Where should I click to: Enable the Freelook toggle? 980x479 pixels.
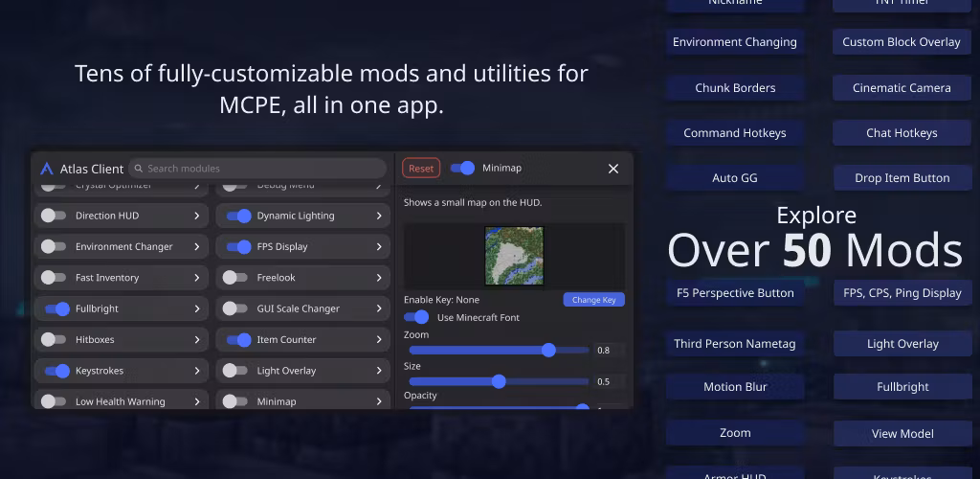coord(235,278)
